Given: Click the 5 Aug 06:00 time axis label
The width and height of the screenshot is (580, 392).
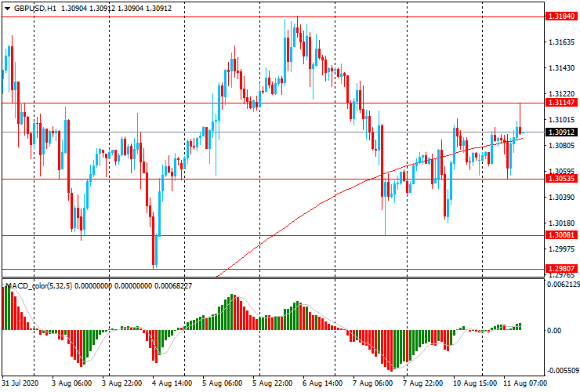Looking at the screenshot, I should point(223,384).
